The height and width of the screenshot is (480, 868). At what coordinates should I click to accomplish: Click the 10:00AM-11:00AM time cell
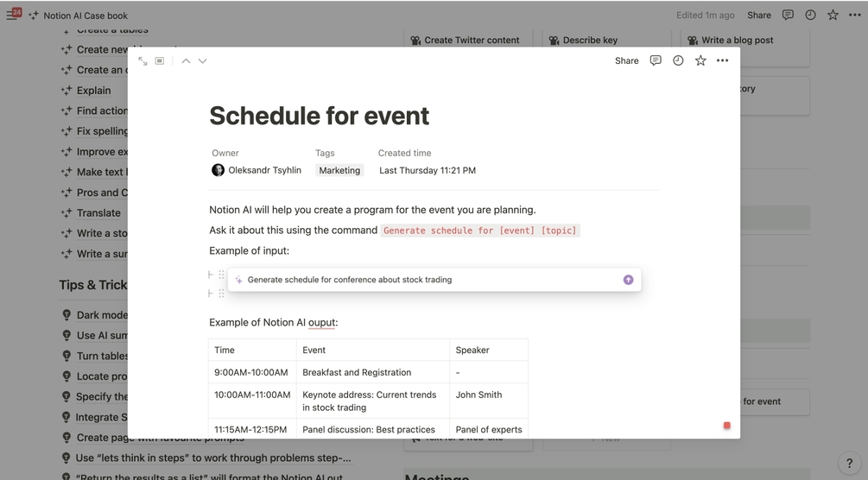[252, 401]
